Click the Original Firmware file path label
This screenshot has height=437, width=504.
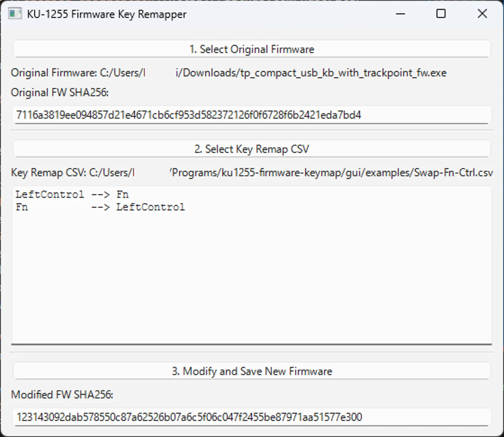[229, 73]
